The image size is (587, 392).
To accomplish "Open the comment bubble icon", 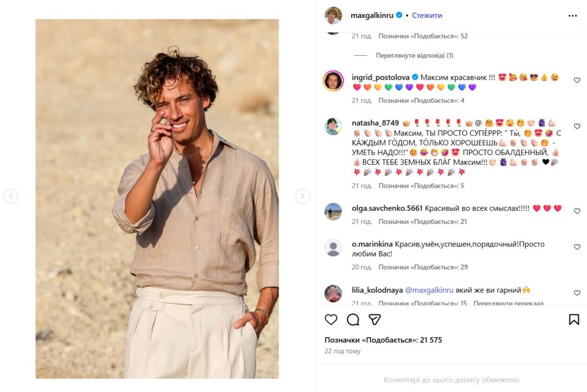I will [353, 320].
